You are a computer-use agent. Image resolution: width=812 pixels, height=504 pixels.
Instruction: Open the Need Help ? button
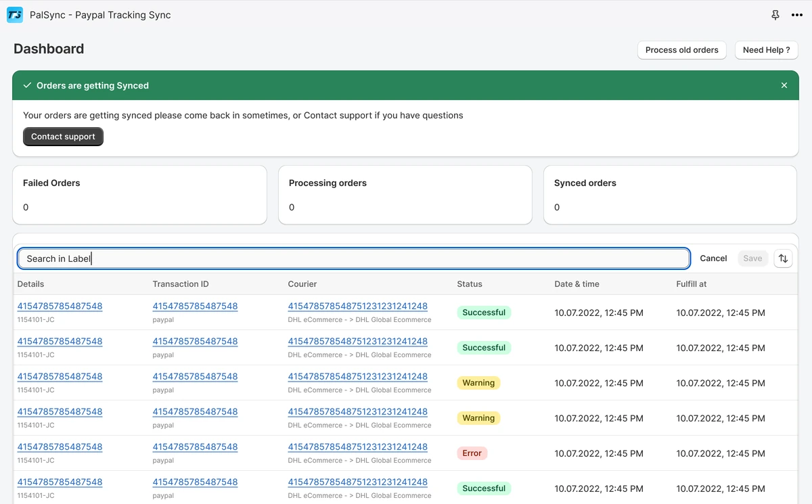click(x=767, y=50)
